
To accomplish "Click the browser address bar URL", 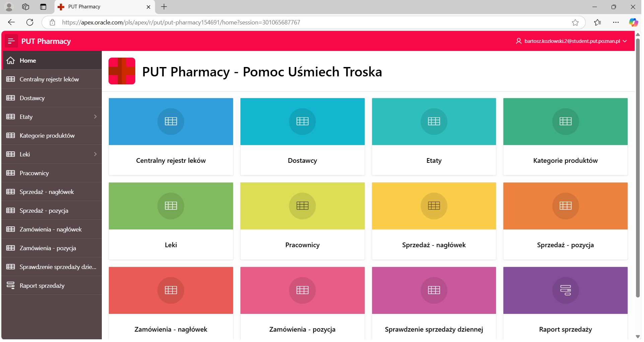I will click(x=181, y=22).
